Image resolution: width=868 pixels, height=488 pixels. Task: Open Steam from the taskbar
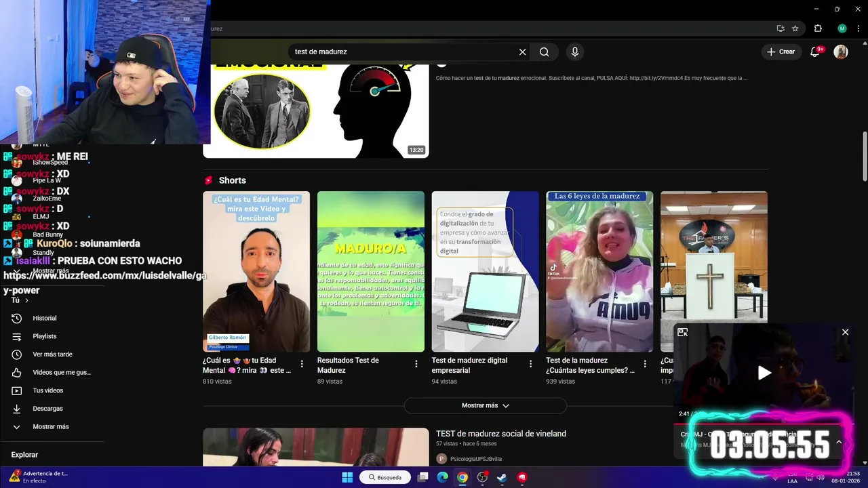click(x=502, y=477)
